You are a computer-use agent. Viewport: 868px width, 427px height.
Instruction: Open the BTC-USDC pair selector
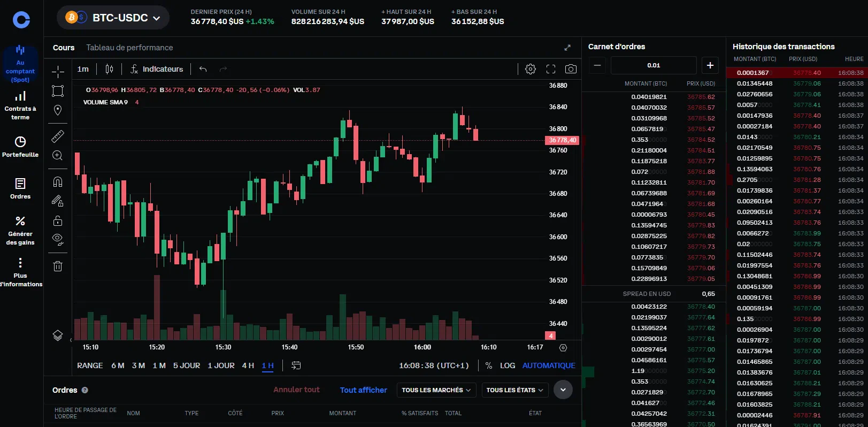pos(113,18)
